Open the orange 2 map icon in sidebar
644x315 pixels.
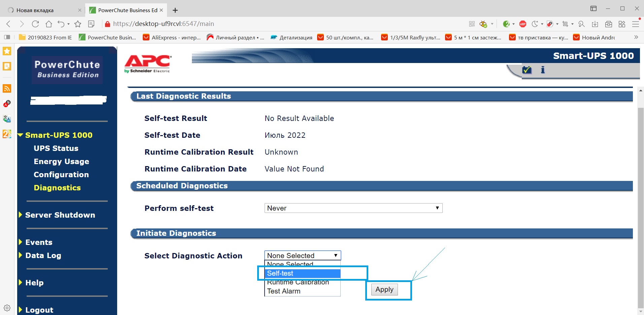tap(7, 134)
